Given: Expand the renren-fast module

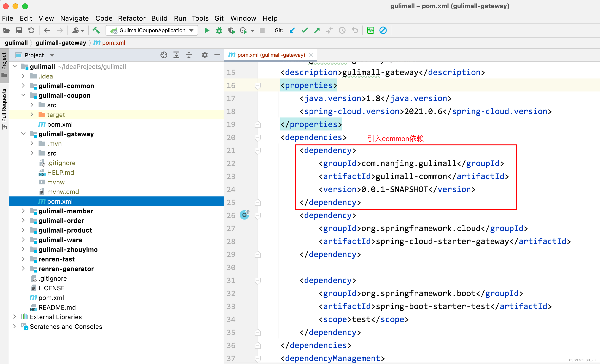Looking at the screenshot, I should [x=23, y=259].
